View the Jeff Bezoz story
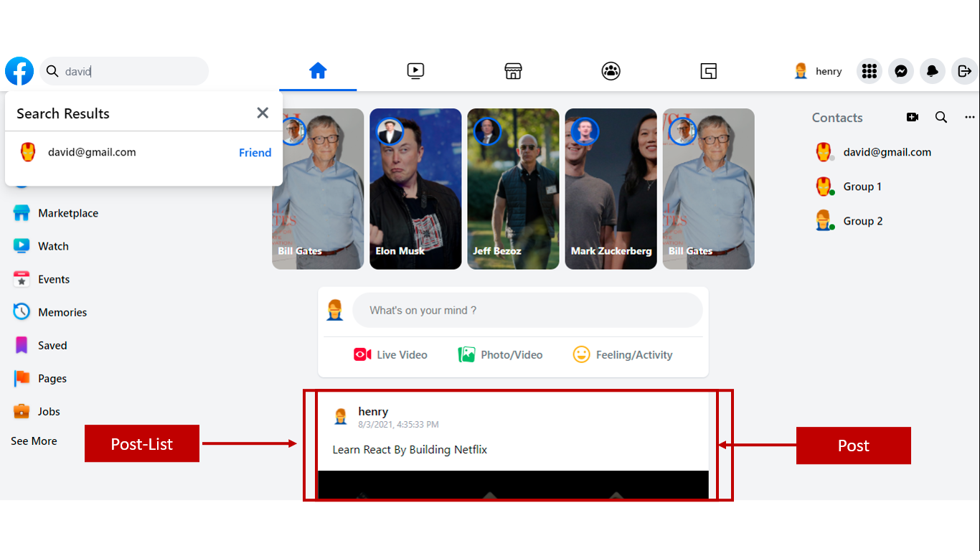The image size is (980, 551). (x=513, y=189)
